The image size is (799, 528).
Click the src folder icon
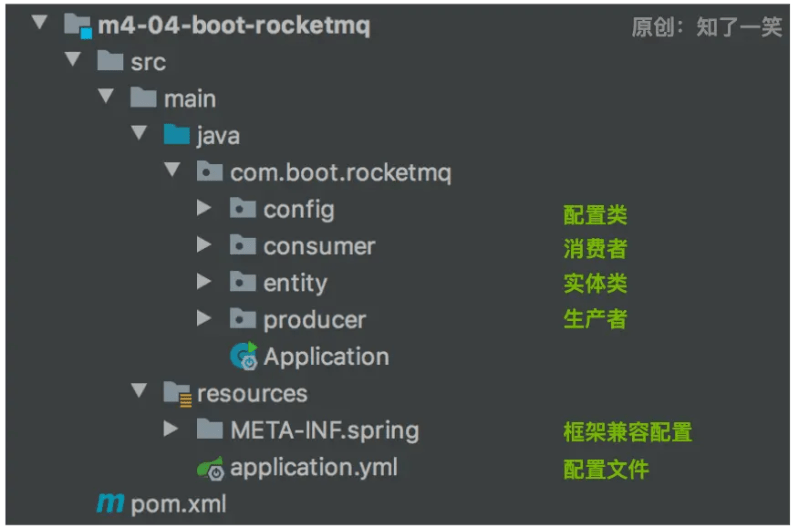click(110, 61)
